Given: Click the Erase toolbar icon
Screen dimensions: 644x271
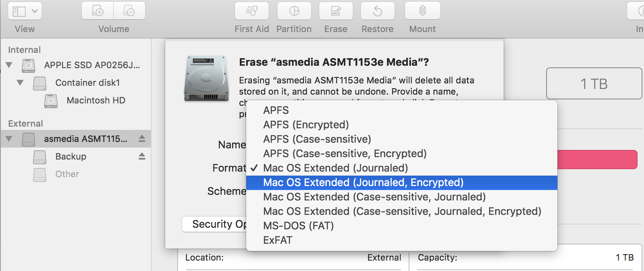Looking at the screenshot, I should 336,11.
